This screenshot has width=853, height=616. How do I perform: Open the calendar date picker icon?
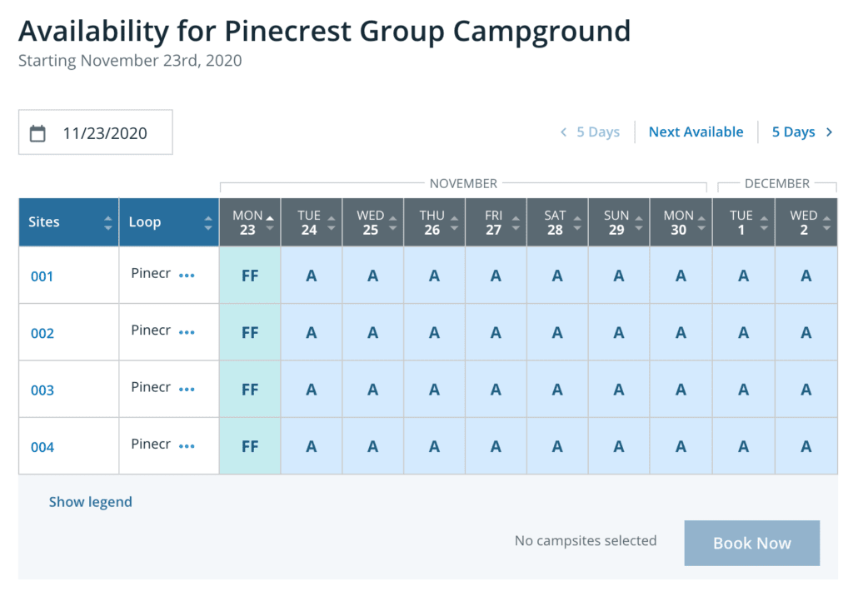coord(37,132)
